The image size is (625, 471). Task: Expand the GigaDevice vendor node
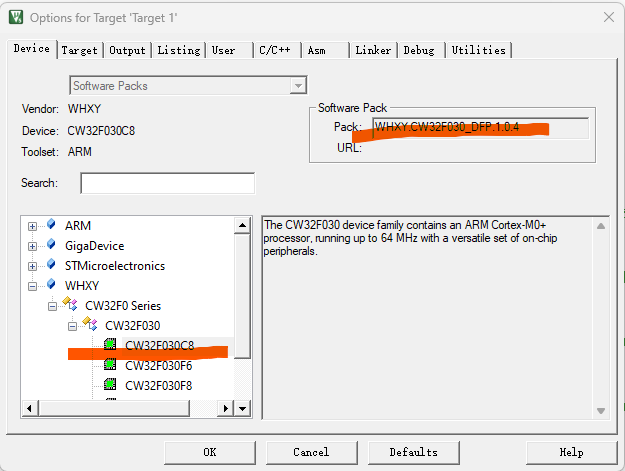tap(32, 246)
